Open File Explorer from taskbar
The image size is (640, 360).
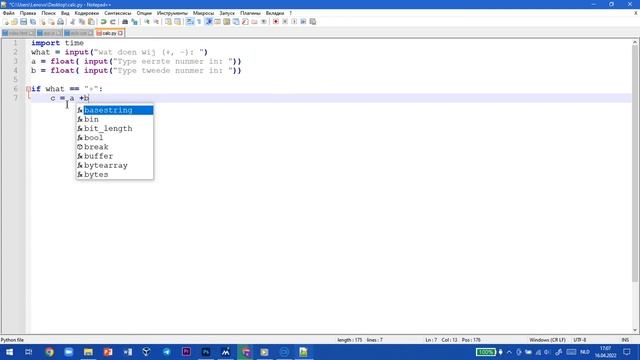pyautogui.click(x=88, y=352)
